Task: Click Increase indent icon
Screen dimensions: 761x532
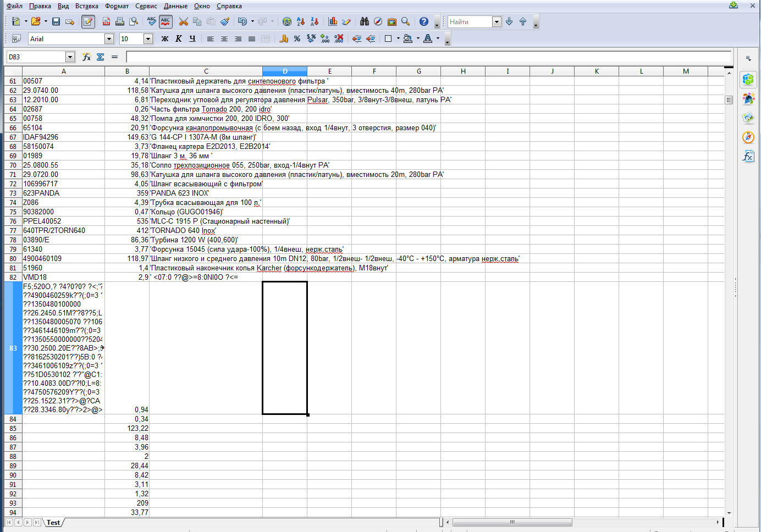Action: click(371, 38)
